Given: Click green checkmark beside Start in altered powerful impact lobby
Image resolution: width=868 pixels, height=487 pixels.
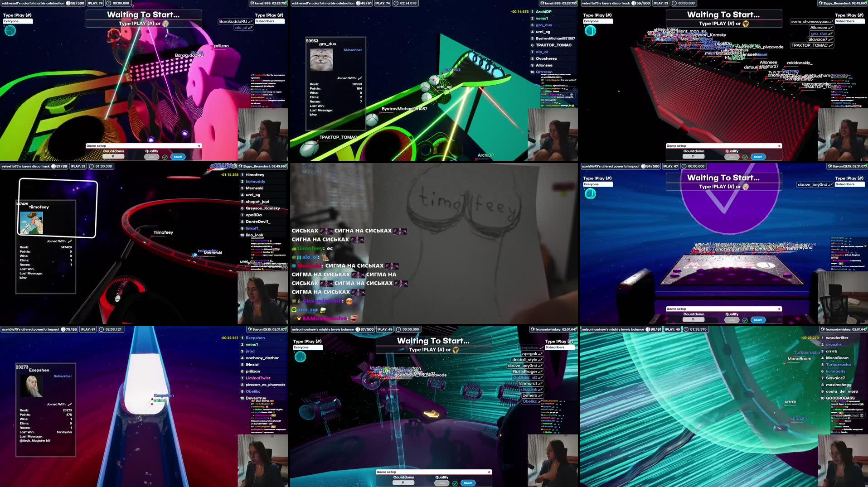Looking at the screenshot, I should pos(745,320).
